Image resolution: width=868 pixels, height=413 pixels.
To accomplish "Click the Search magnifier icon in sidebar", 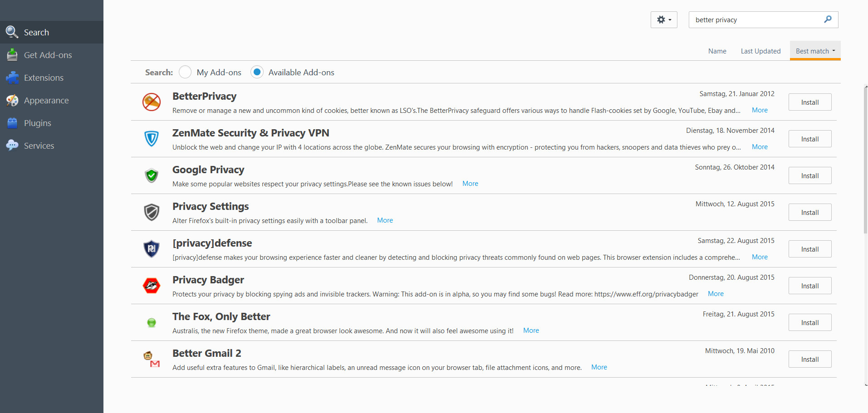I will click(12, 32).
